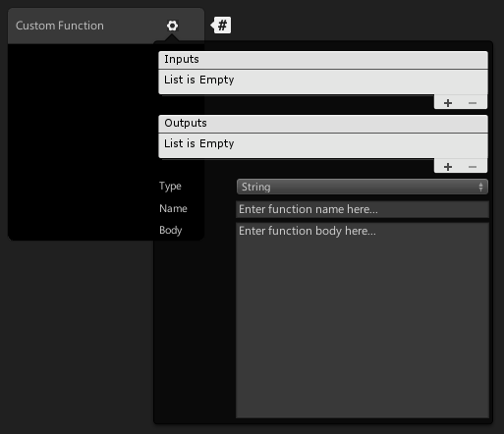Add a new entry to the Inputs list

(x=448, y=103)
